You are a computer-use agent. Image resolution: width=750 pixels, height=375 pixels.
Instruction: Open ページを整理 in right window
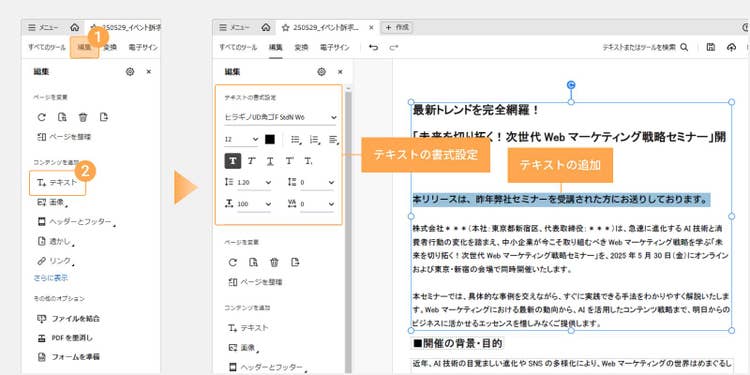(255, 282)
